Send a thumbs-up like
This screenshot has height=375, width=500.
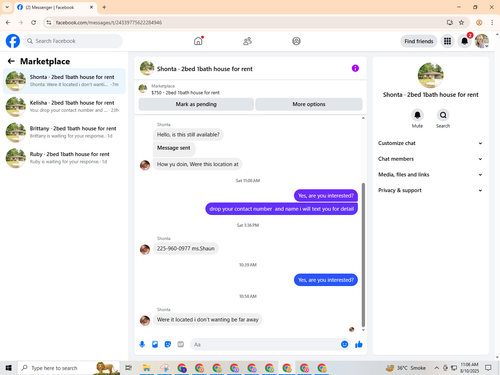[359, 344]
